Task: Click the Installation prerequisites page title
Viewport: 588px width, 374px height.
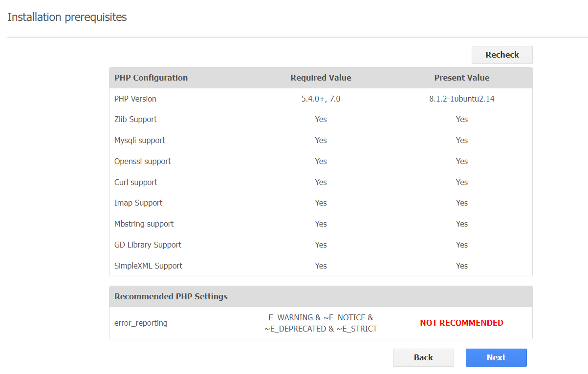Action: tap(67, 17)
